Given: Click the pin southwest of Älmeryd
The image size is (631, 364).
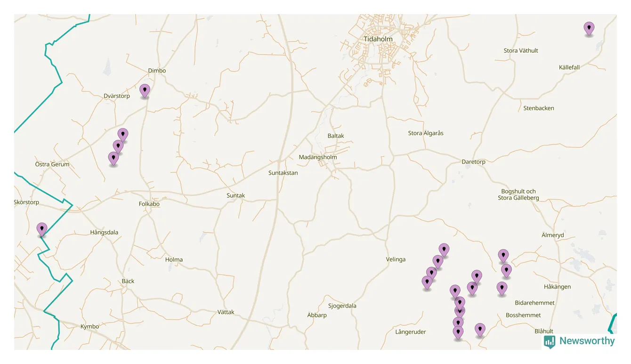Looking at the screenshot, I should coord(503,256).
